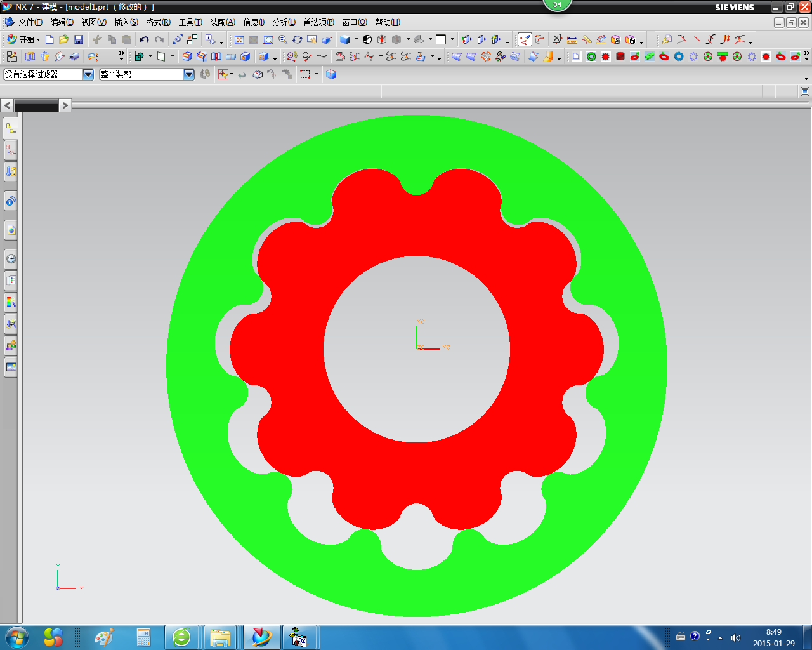Open the selection filter dropdown
812x650 pixels.
[x=88, y=74]
